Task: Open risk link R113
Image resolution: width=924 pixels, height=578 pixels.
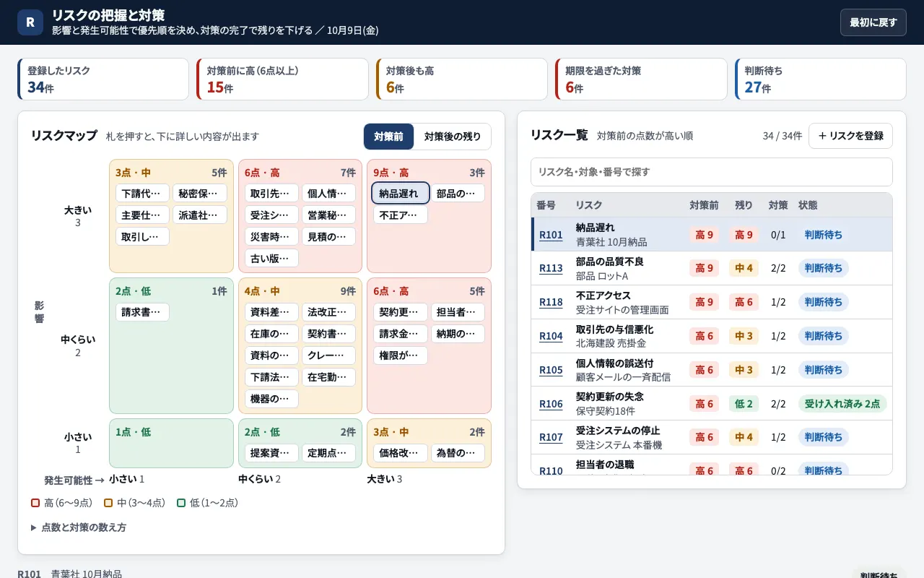Action: (551, 269)
